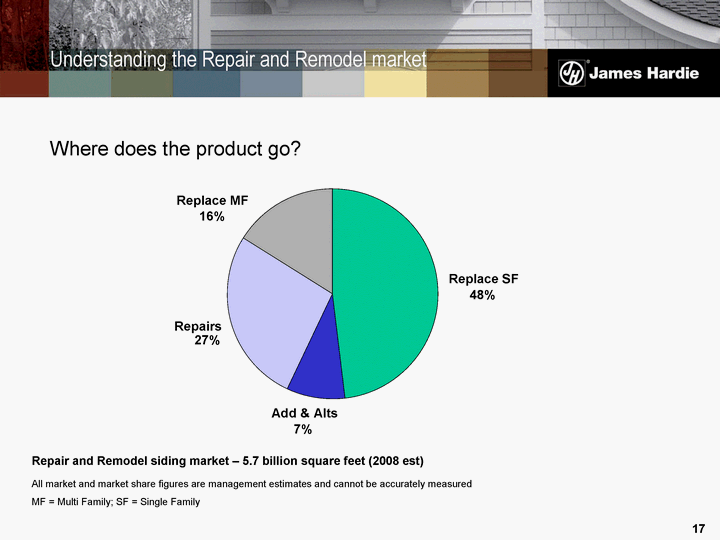Image resolution: width=720 pixels, height=540 pixels.
Task: Click the 'Repairs 27%' data label
Action: [198, 334]
